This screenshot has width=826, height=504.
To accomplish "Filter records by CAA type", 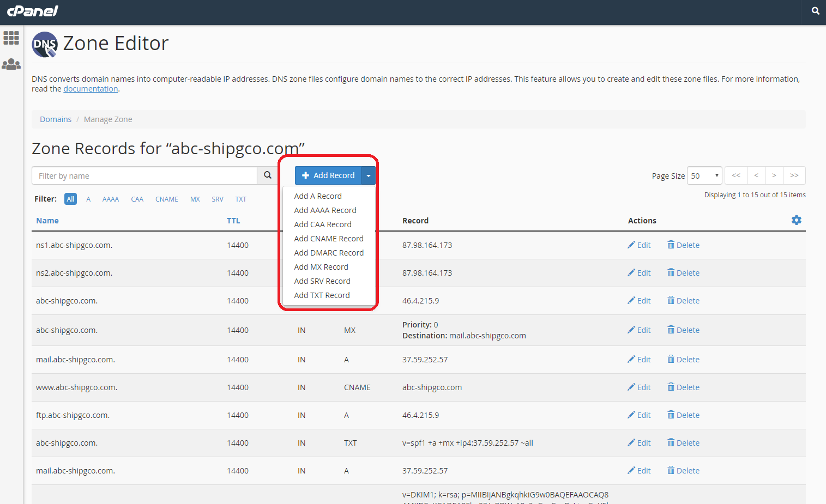I will click(137, 199).
